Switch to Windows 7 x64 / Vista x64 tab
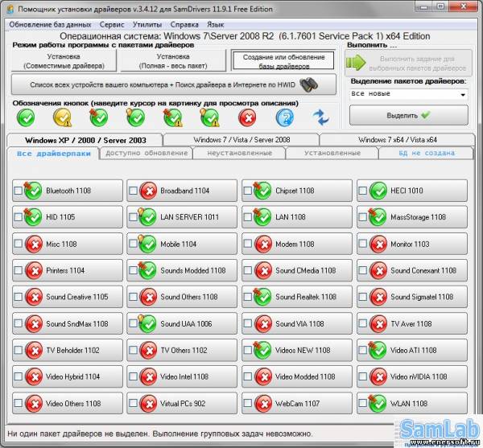 [398, 140]
